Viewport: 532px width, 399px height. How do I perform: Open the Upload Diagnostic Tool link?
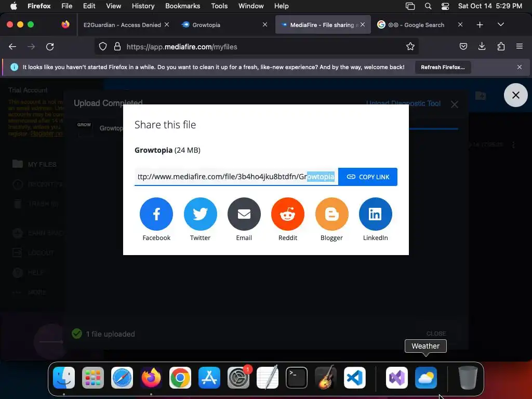[403, 103]
